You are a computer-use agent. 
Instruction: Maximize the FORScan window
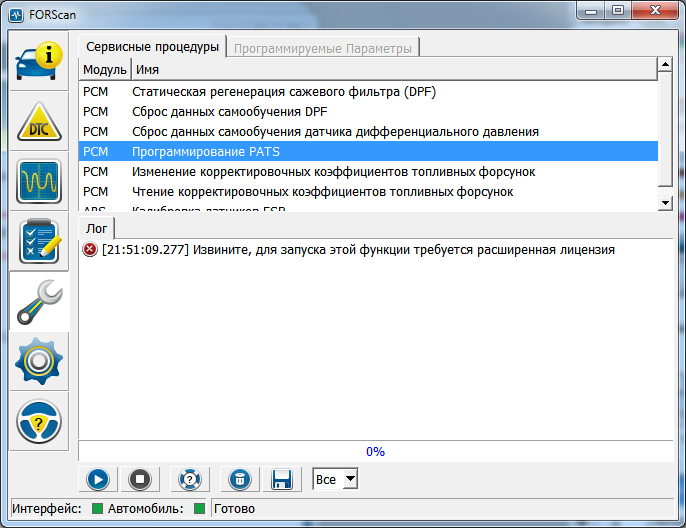tap(618, 11)
